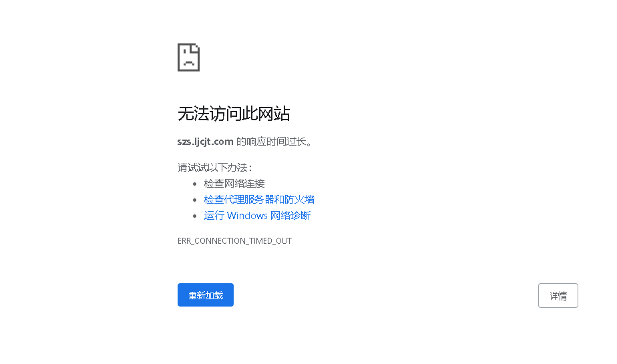Click the 检查网络连接 list item
Viewport: 617px width, 364px height.
coord(234,184)
